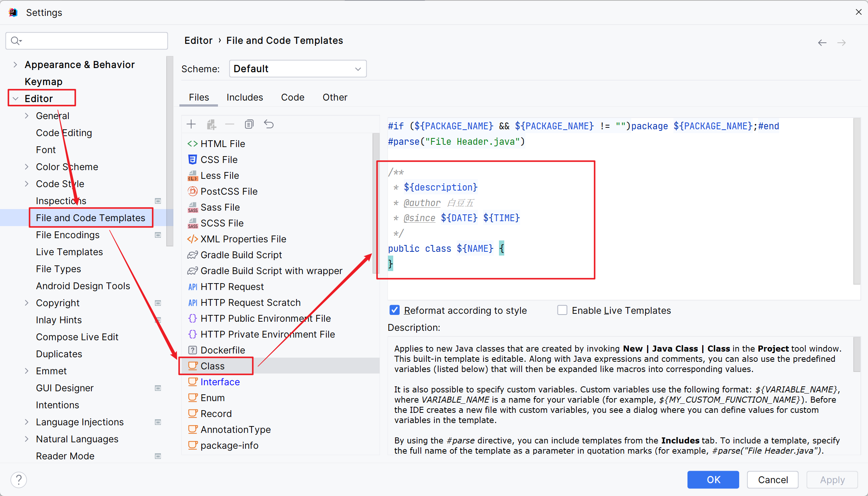The image size is (868, 496).
Task: Uncheck Reformat according to style
Action: (x=394, y=310)
